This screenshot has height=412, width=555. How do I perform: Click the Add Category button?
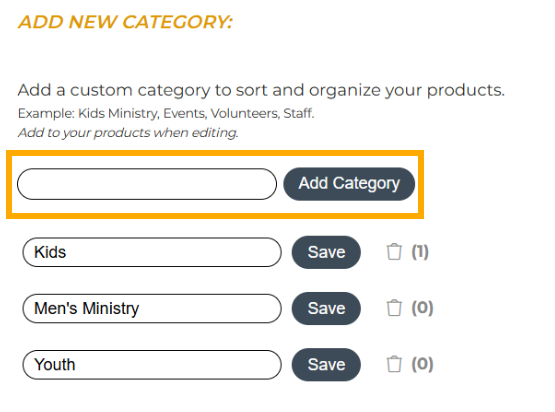tap(349, 184)
